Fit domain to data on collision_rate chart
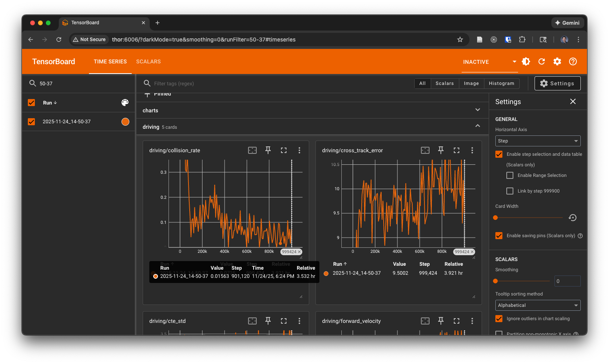This screenshot has width=609, height=364. (252, 150)
